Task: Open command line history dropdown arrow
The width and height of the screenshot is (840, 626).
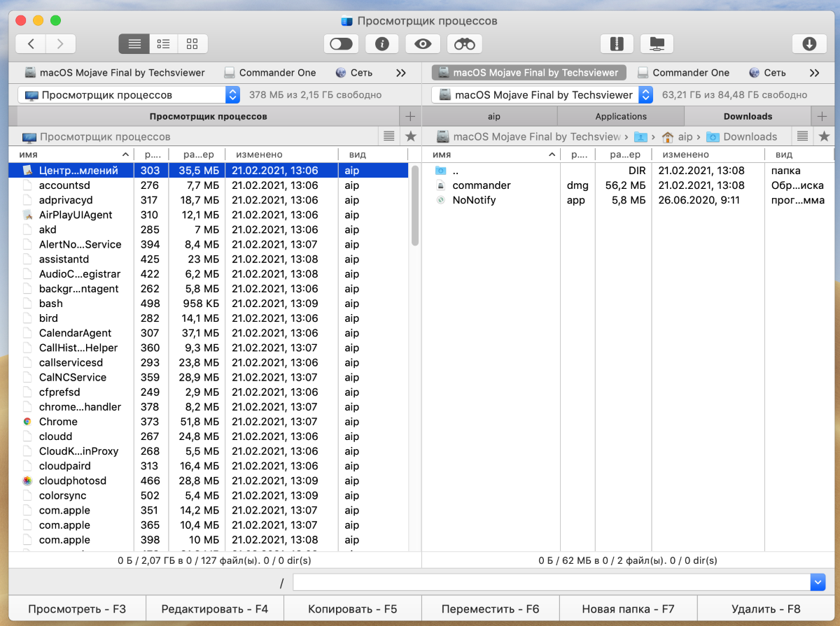Action: tap(818, 582)
